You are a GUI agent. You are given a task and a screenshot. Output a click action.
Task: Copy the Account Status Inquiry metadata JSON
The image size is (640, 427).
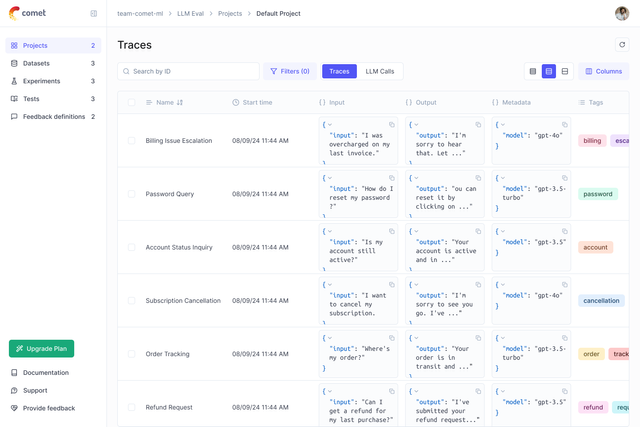point(565,230)
